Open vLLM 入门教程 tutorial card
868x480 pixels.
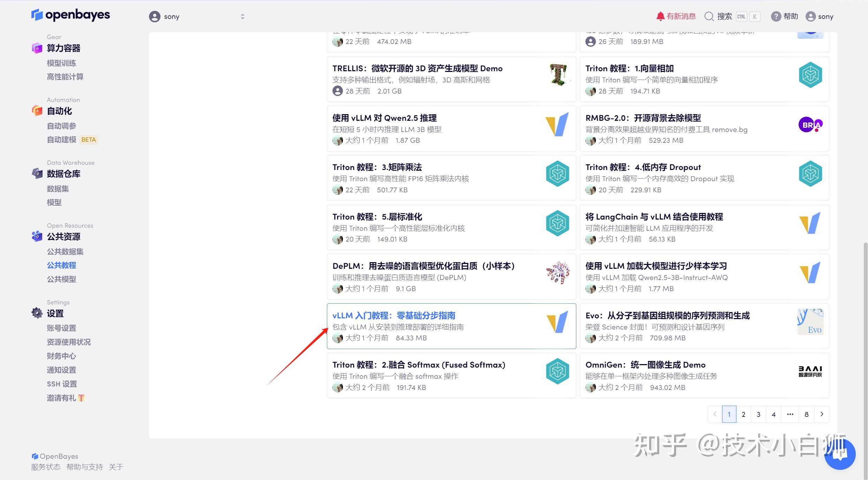[x=394, y=316]
